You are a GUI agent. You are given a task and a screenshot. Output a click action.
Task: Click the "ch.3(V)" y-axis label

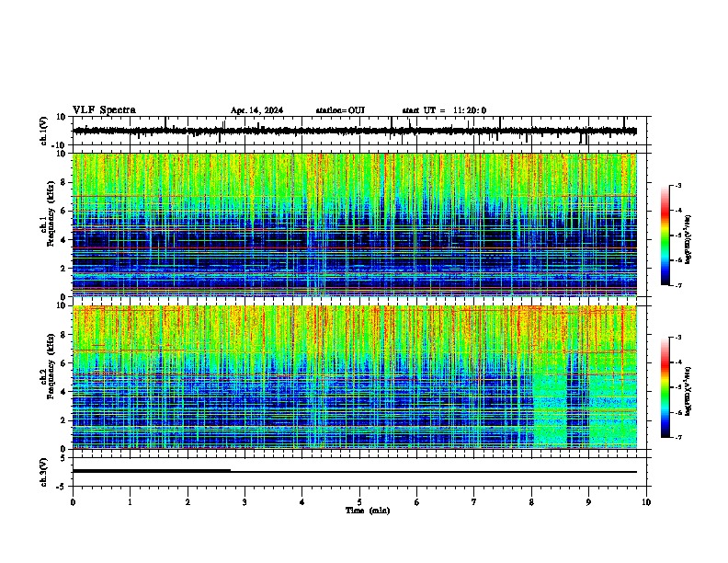(x=43, y=472)
